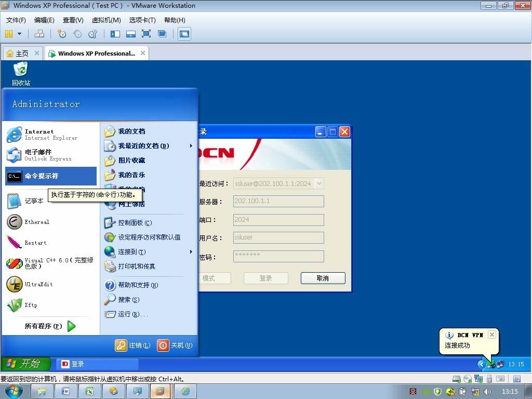The width and height of the screenshot is (532, 399).
Task: Click host system tray volume icon
Action: [487, 392]
